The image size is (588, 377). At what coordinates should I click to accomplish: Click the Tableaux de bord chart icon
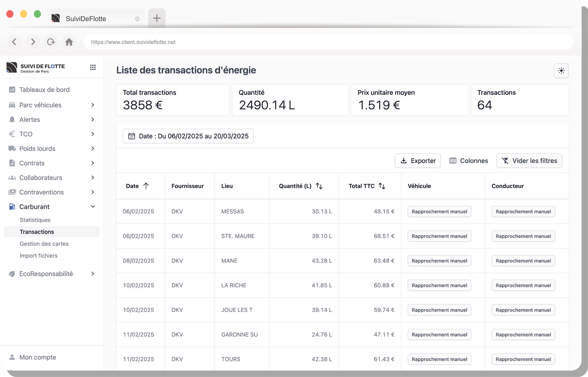point(12,90)
